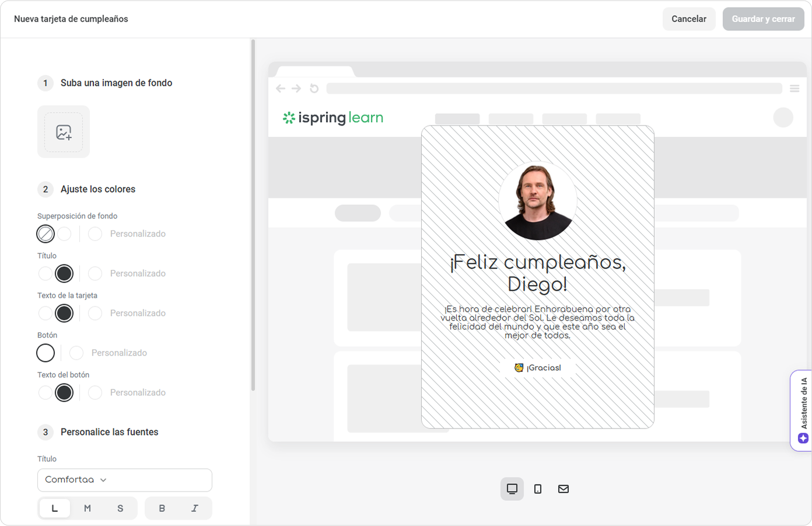Toggle italic for title font
The width and height of the screenshot is (812, 526).
point(195,508)
